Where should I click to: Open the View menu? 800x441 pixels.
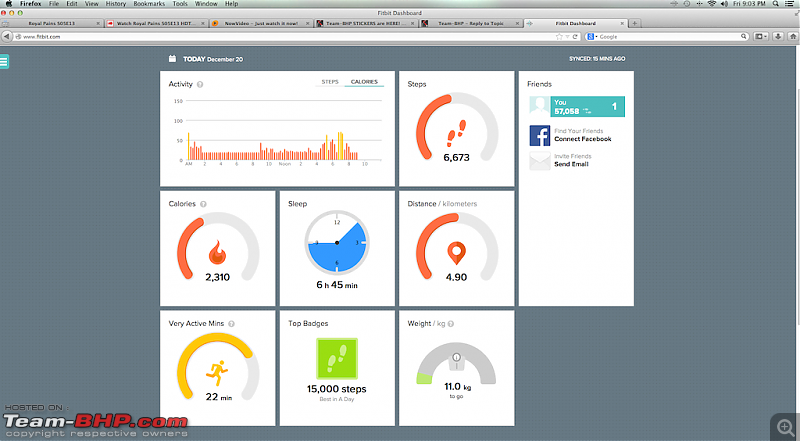91,4
